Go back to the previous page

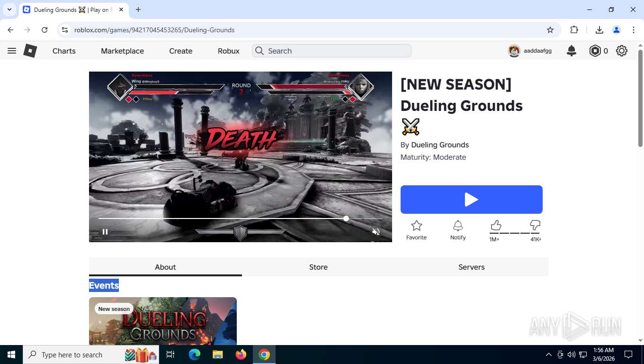(x=10, y=30)
